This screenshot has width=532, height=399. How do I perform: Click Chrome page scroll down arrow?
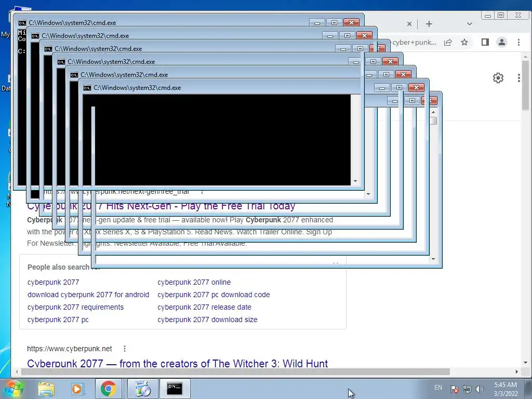point(526,363)
